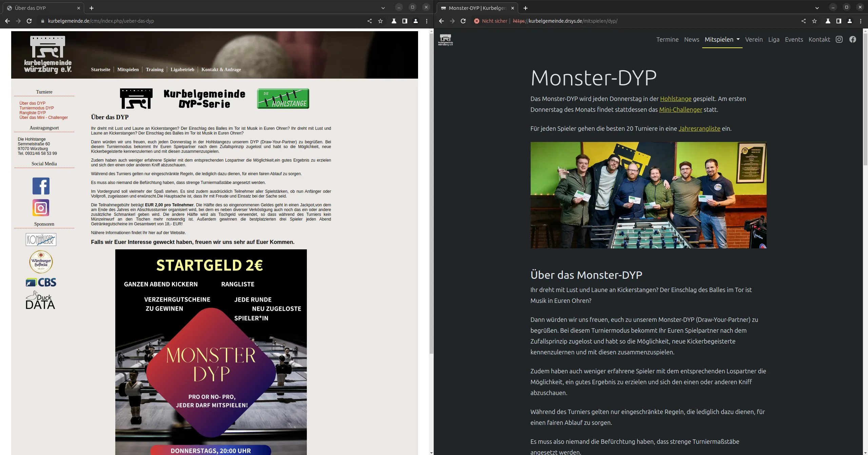The height and width of the screenshot is (455, 868).
Task: Select Termine in the top navigation
Action: [x=667, y=39]
